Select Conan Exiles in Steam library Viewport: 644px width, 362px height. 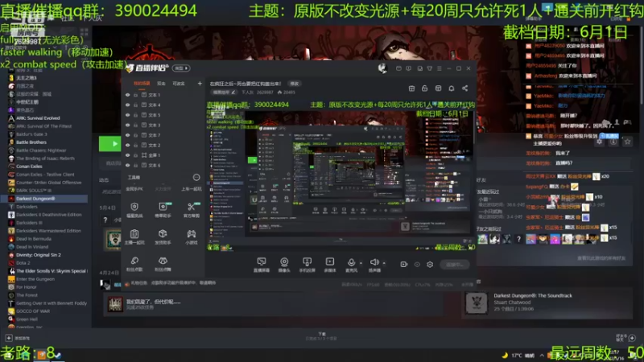click(29, 167)
